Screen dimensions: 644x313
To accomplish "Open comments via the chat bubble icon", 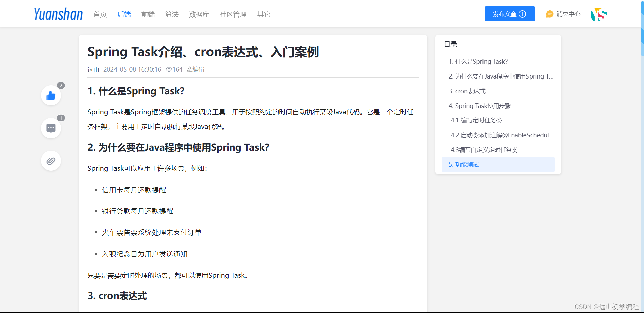I will [51, 128].
